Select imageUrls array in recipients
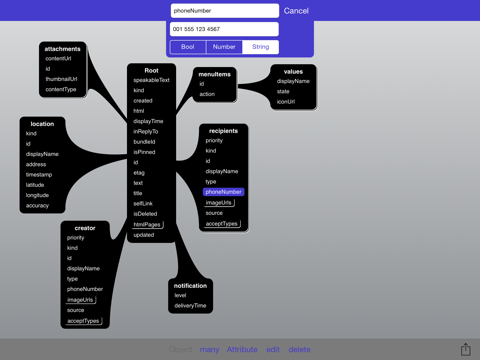The image size is (480, 360). click(x=219, y=203)
